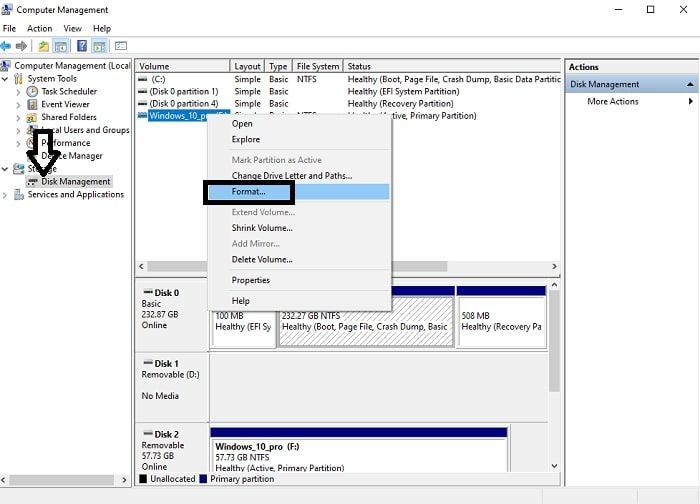Click the blue Help question mark icon
This screenshot has height=504, width=700.
(82, 46)
